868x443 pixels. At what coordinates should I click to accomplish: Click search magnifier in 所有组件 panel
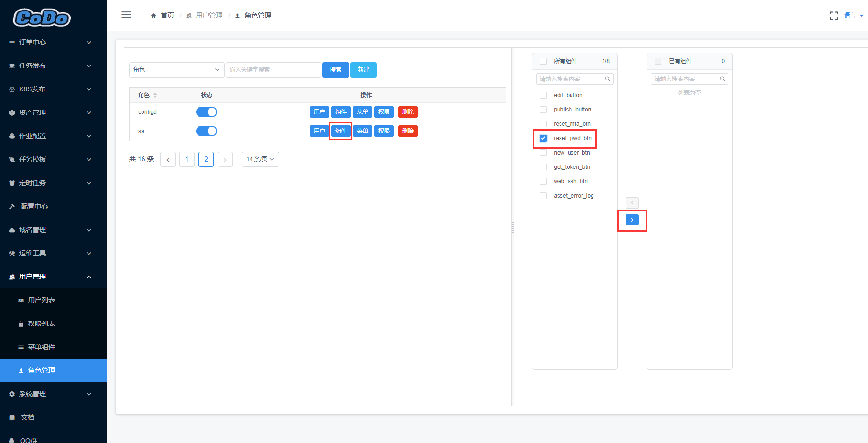pos(607,79)
